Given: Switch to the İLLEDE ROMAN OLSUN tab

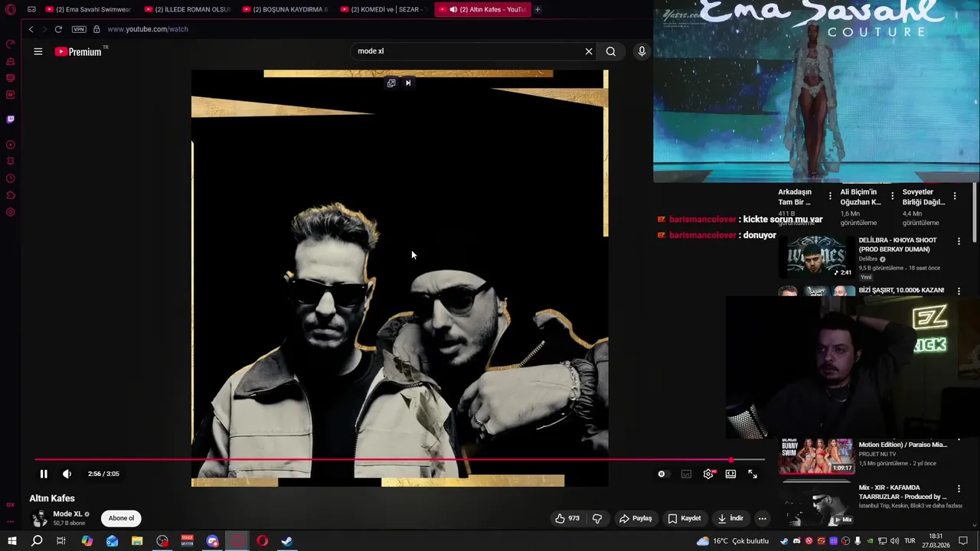Looking at the screenshot, I should pyautogui.click(x=188, y=9).
